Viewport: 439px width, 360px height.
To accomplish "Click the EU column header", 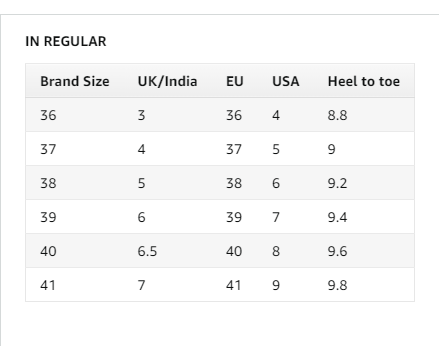I will [x=235, y=81].
